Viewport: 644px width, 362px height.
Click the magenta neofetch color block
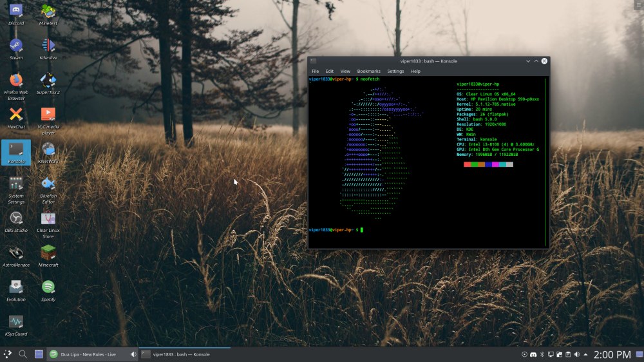click(495, 164)
